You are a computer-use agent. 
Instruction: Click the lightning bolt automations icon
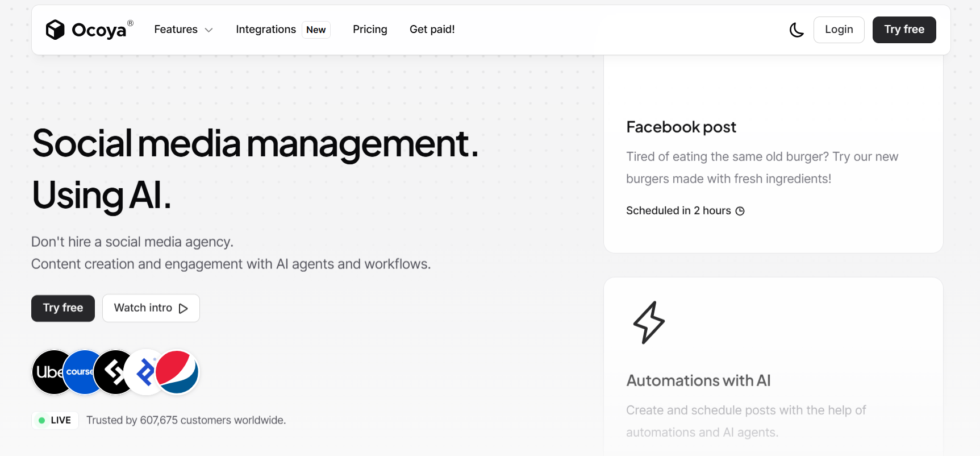(x=649, y=322)
